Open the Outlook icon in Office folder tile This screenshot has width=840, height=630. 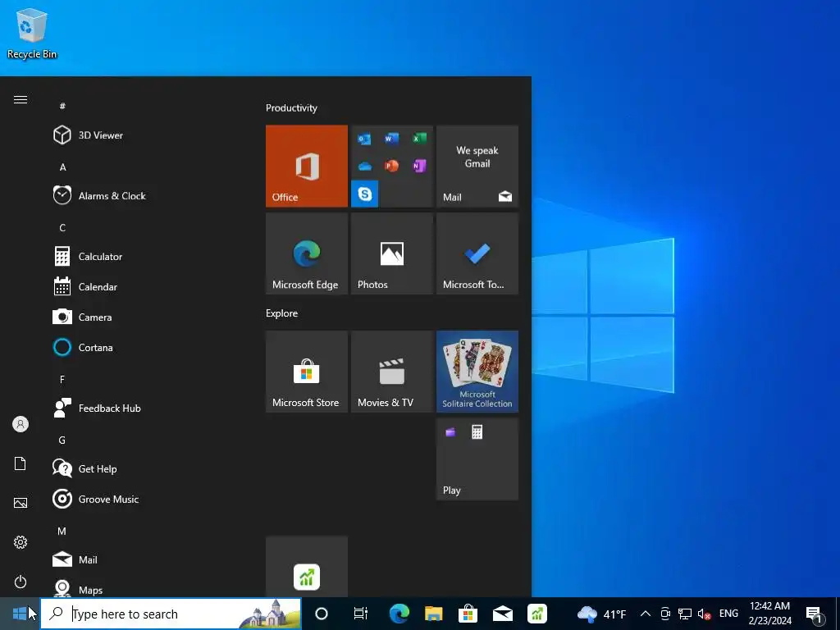pyautogui.click(x=364, y=139)
